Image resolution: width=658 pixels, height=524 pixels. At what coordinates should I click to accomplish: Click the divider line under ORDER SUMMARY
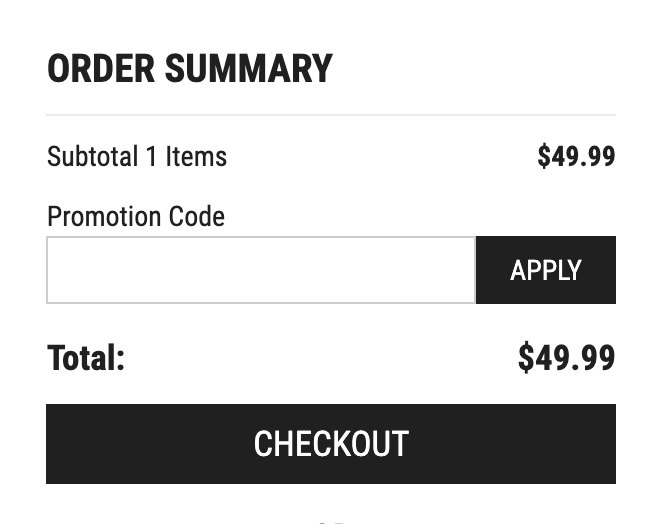(331, 115)
